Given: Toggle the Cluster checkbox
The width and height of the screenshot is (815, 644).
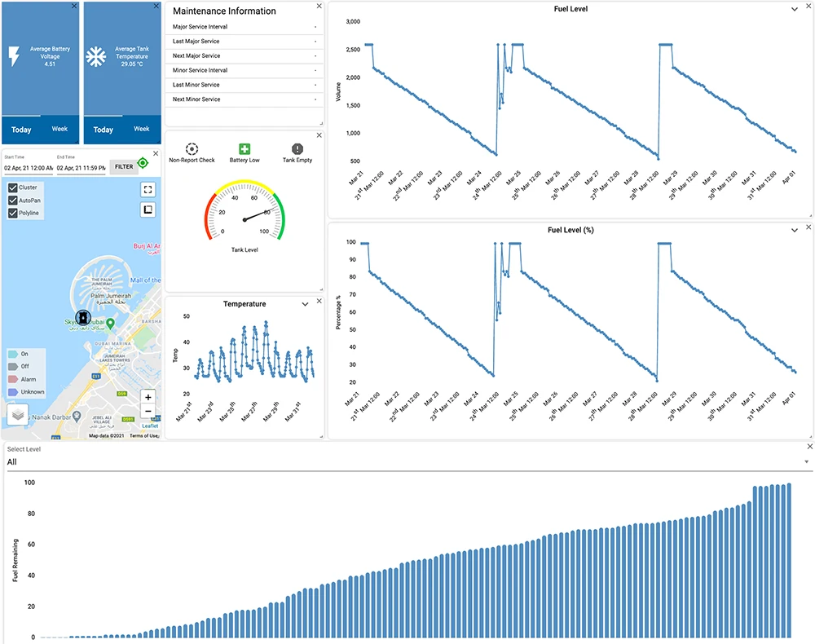Looking at the screenshot, I should 13,187.
